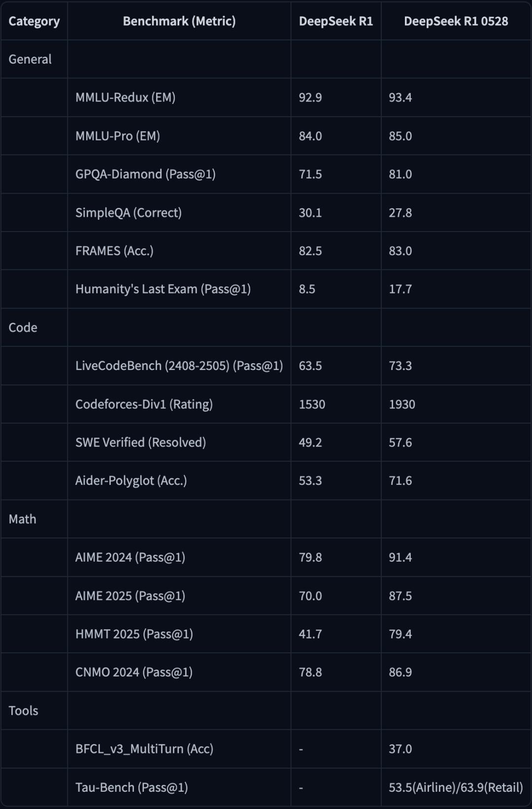Click the Benchmark (Metric) column header

pyautogui.click(x=179, y=21)
